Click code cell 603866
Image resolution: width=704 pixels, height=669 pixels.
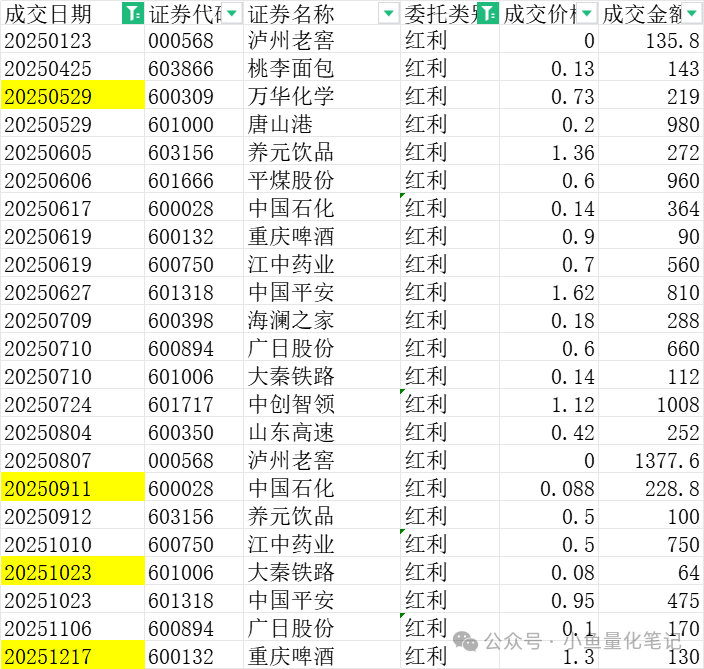[x=194, y=67]
